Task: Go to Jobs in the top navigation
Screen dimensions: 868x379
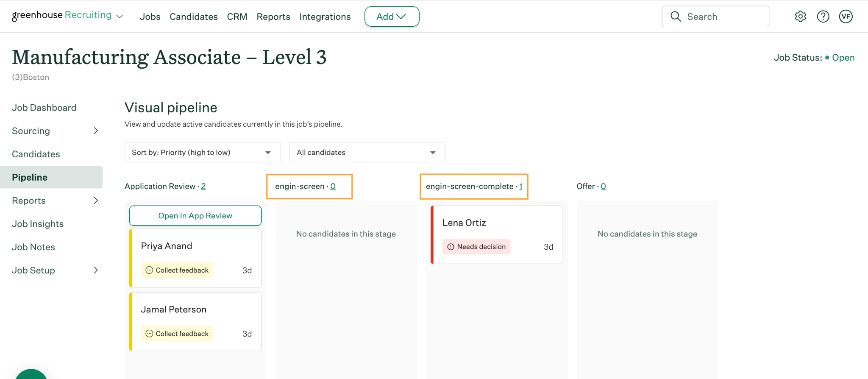Action: point(150,17)
